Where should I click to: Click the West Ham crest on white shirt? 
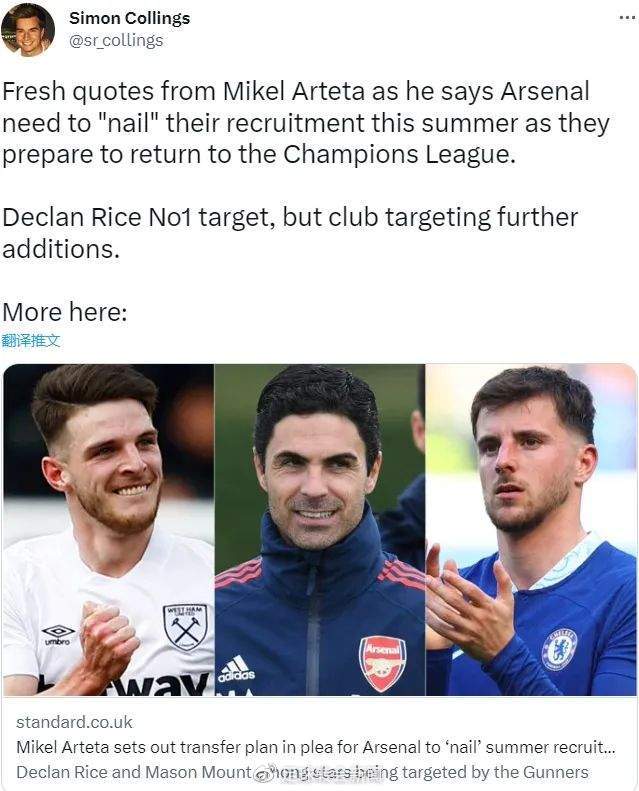(185, 627)
